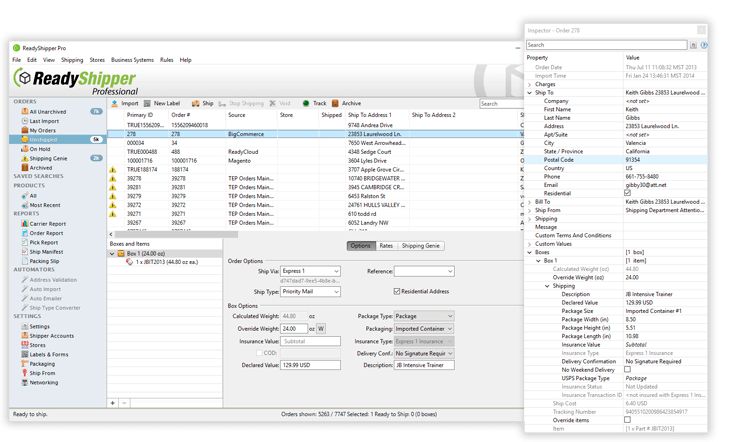Open On Hold orders in sidebar
The width and height of the screenshot is (730, 442).
(x=40, y=149)
